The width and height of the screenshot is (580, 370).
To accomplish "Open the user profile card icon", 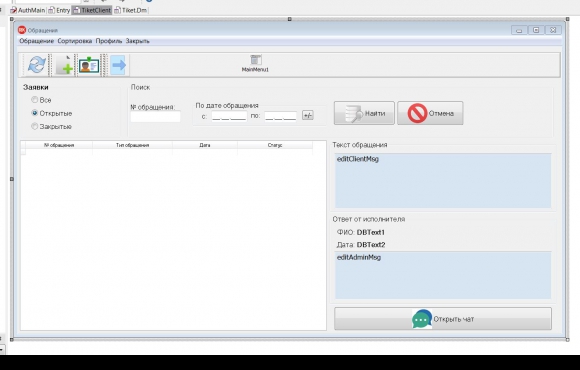I will (x=89, y=65).
